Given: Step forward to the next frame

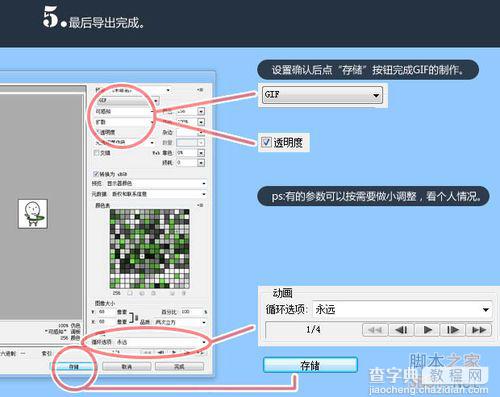Looking at the screenshot, I should [453, 330].
